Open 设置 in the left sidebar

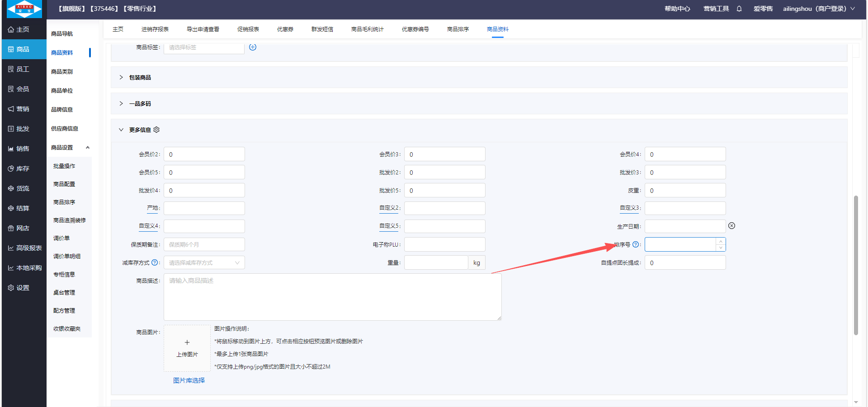click(23, 288)
